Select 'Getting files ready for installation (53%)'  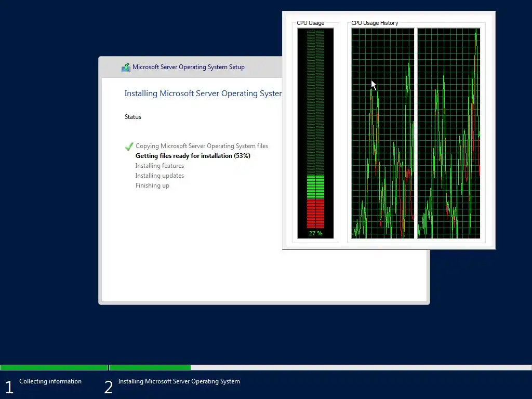tap(193, 156)
